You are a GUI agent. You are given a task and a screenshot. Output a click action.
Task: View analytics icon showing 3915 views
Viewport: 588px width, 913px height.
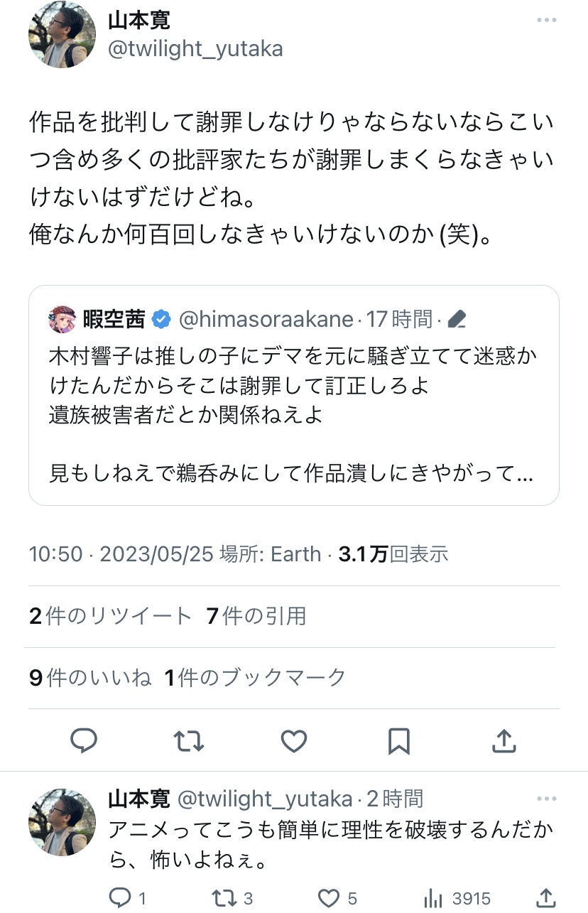point(432,898)
